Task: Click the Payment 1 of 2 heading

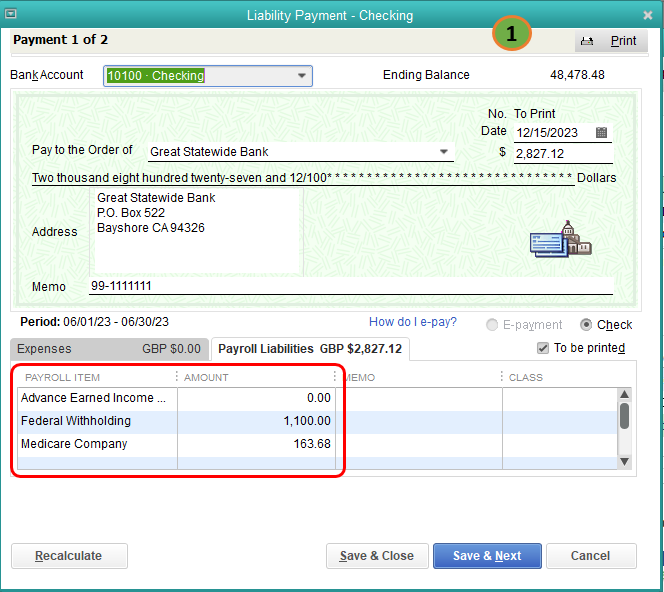Action: click(x=61, y=40)
